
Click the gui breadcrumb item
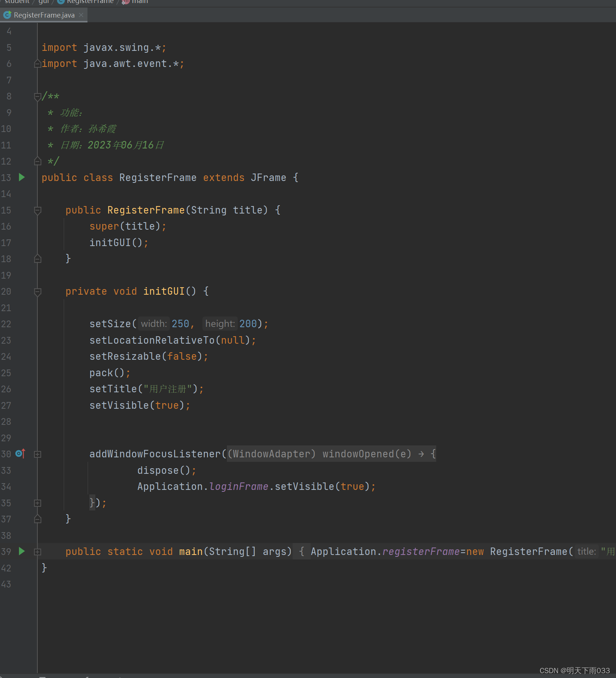click(44, 2)
